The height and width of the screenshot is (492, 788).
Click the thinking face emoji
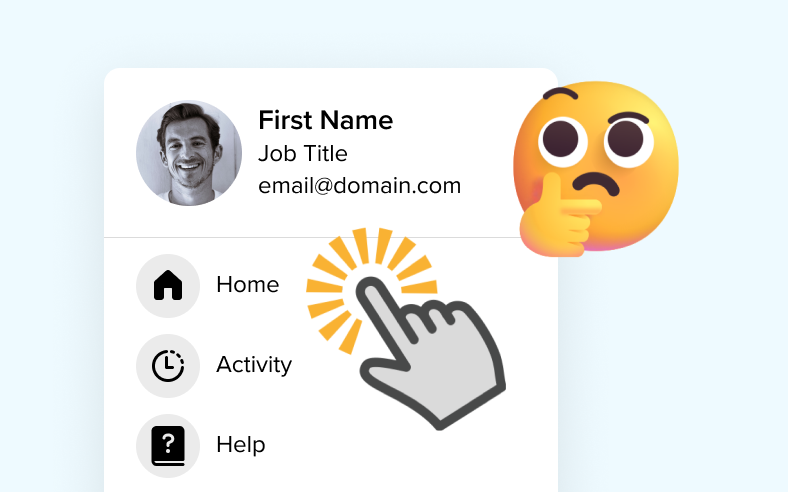596,168
